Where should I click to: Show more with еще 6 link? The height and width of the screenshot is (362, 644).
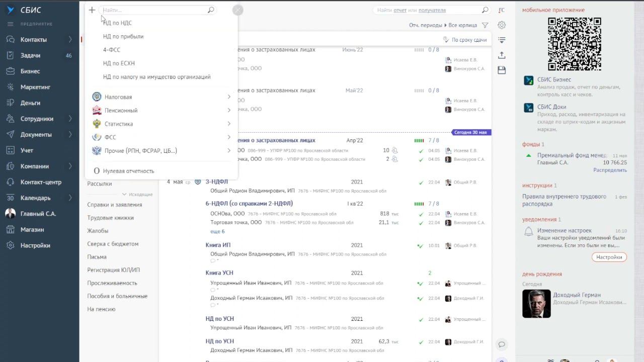click(x=217, y=232)
